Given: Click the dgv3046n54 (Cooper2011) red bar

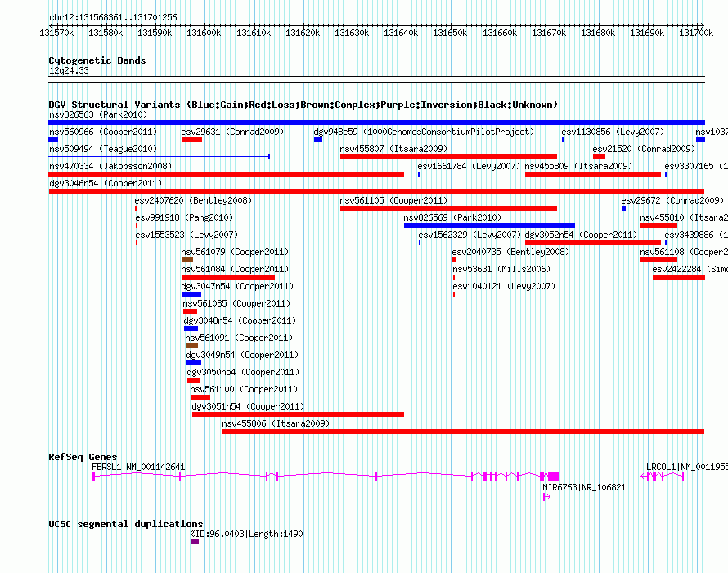Looking at the screenshot, I should tap(376, 191).
